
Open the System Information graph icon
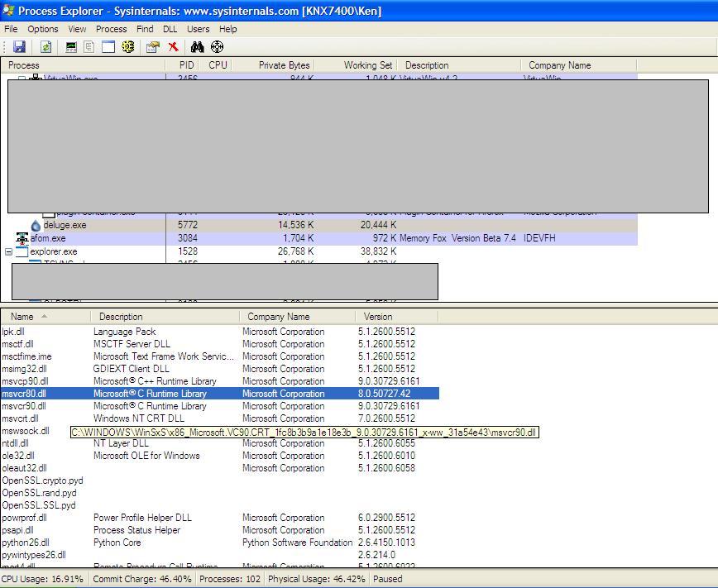coord(71,46)
